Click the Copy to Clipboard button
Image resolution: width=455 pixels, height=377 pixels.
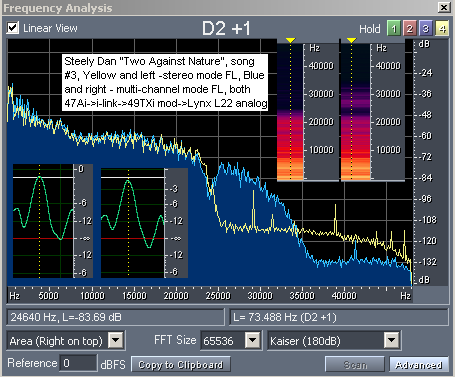tap(181, 365)
